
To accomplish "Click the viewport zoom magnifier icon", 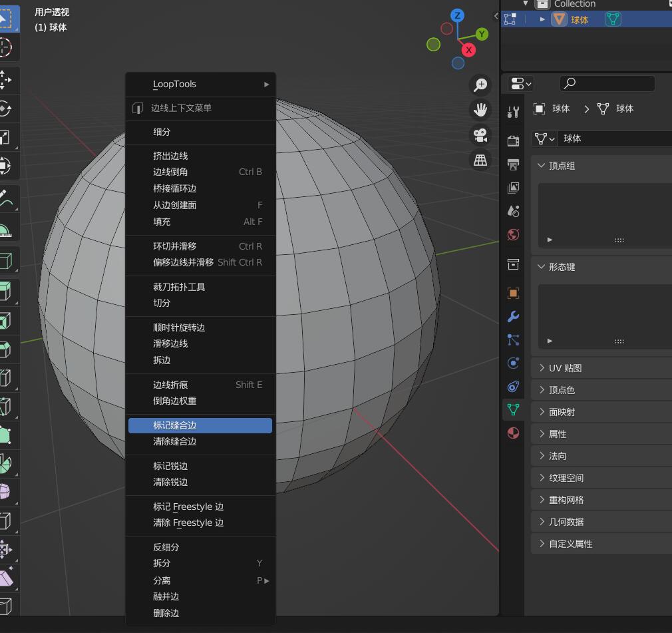I will (480, 85).
